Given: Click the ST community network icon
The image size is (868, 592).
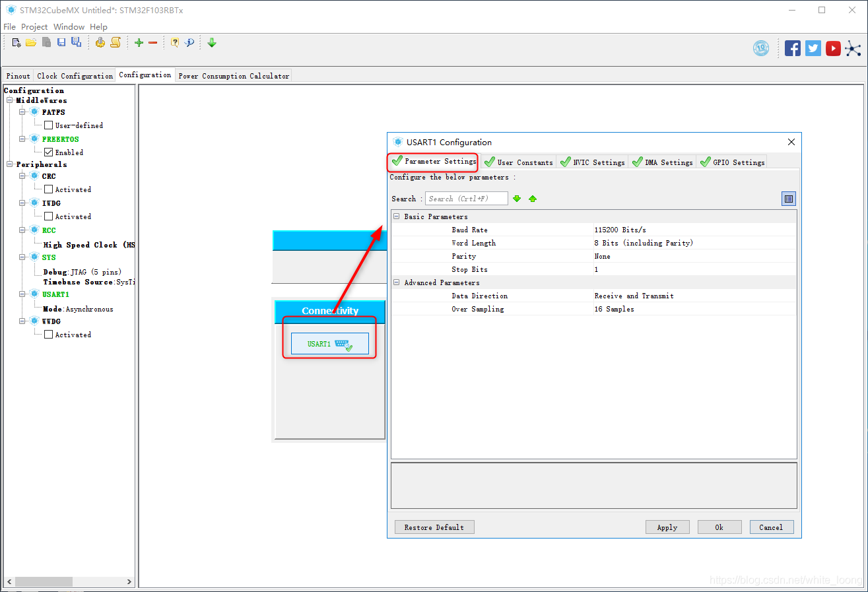Looking at the screenshot, I should click(853, 48).
